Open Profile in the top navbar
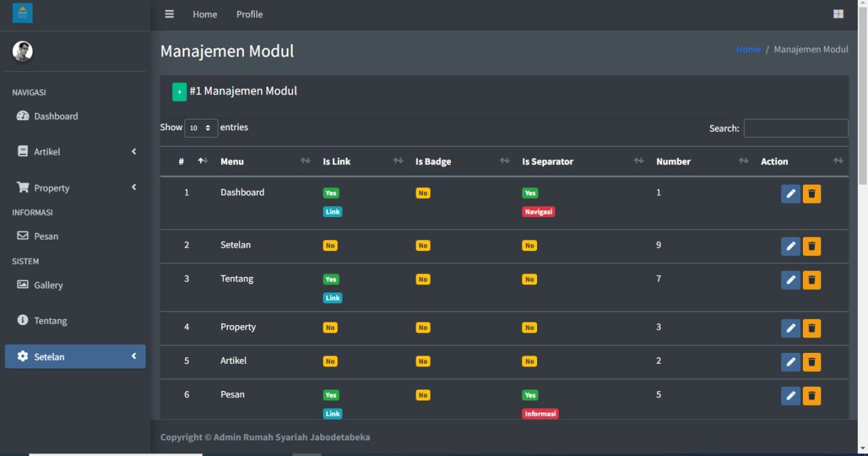868x456 pixels. [249, 14]
